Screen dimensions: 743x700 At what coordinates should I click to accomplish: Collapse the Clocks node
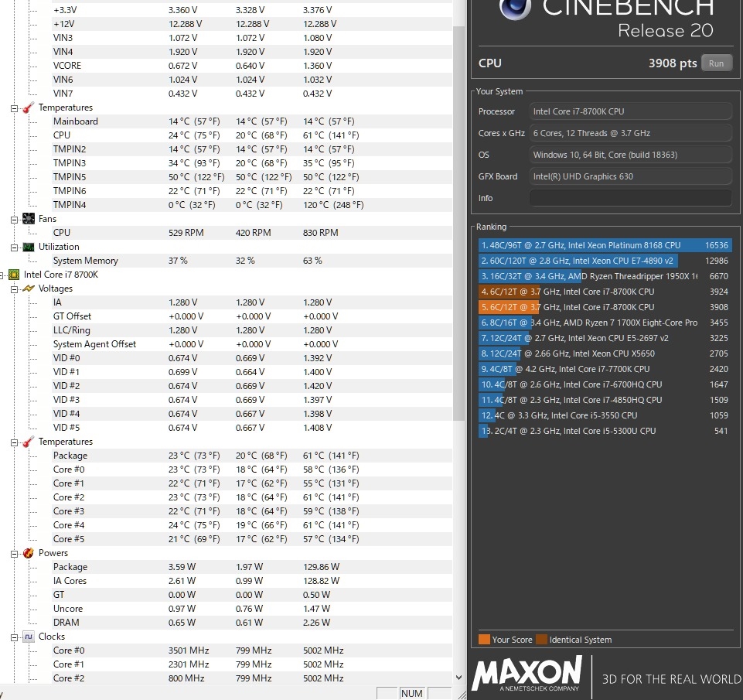coord(14,637)
